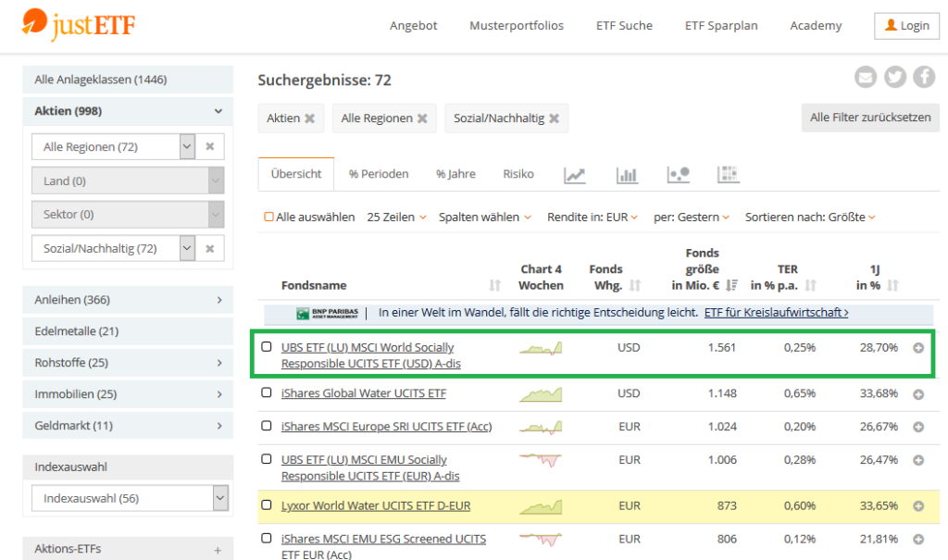Sort by Fondsgröße column arrows
The image size is (948, 560).
[x=731, y=285]
